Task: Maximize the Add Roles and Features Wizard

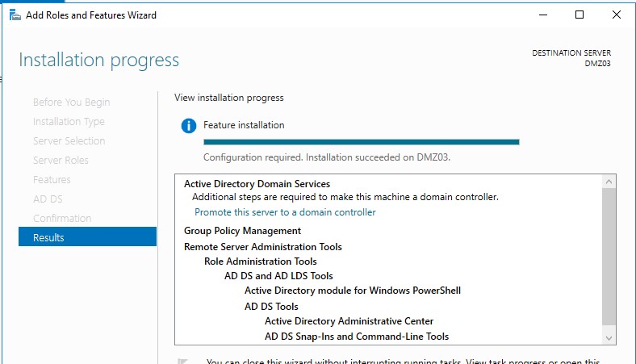Action: (x=580, y=15)
